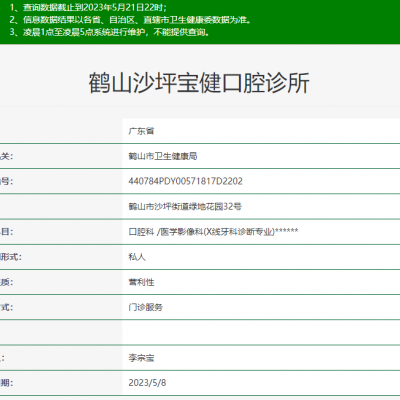Viewport: 400px width, 400px height.
Task: Click the notice line about 2023年5月21日22时
Action: point(88,7)
